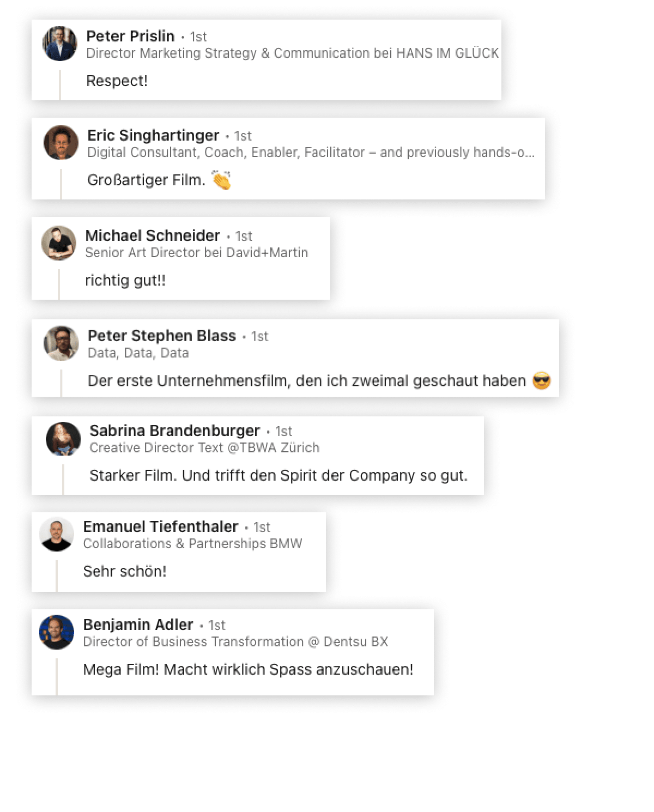This screenshot has width=654, height=812.
Task: Click Peter Stephen Blass's avatar
Action: (x=61, y=343)
